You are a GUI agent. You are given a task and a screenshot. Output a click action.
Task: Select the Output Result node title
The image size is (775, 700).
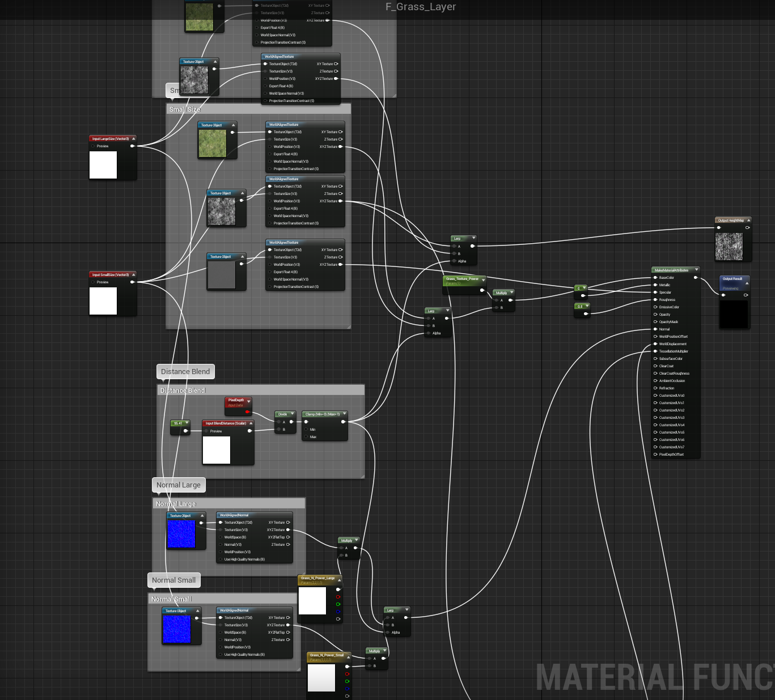coord(732,279)
